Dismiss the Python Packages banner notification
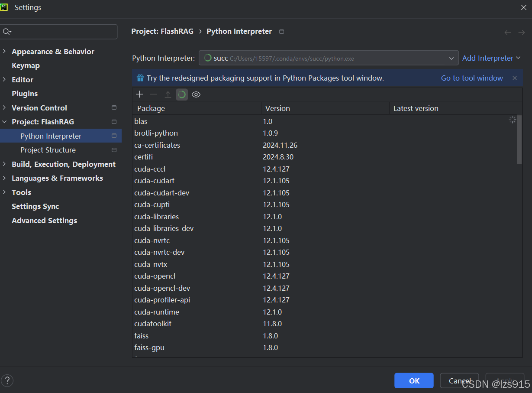This screenshot has height=393, width=532. [515, 78]
